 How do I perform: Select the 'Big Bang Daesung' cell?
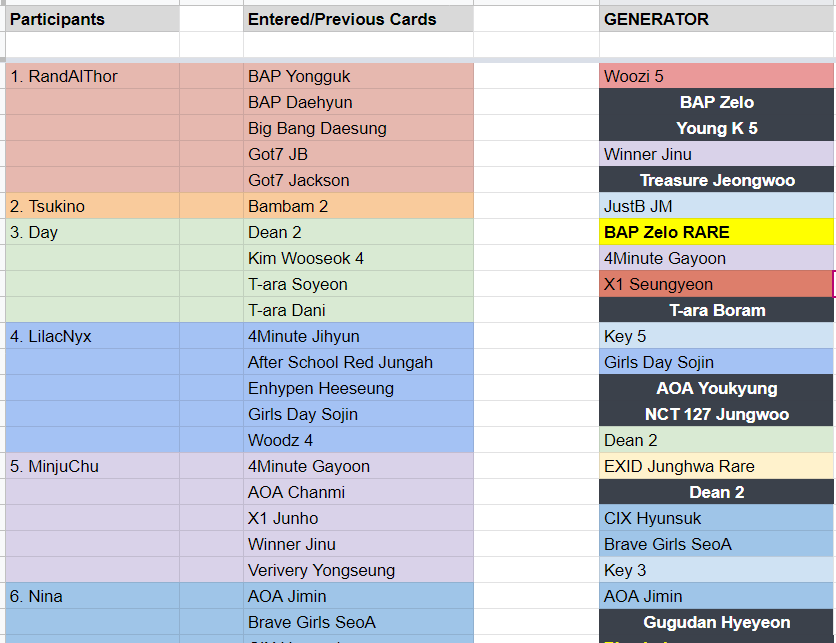(x=358, y=128)
